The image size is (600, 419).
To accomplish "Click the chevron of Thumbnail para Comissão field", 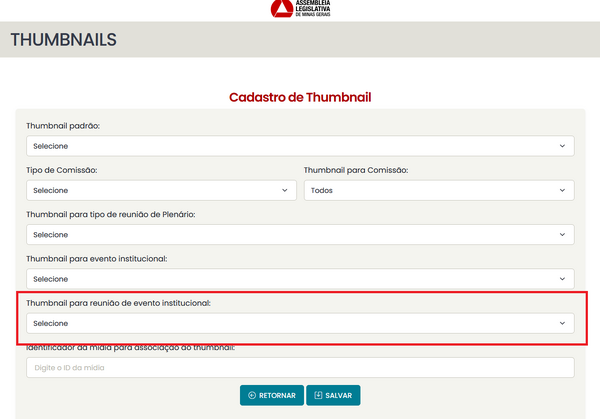I will pyautogui.click(x=562, y=190).
